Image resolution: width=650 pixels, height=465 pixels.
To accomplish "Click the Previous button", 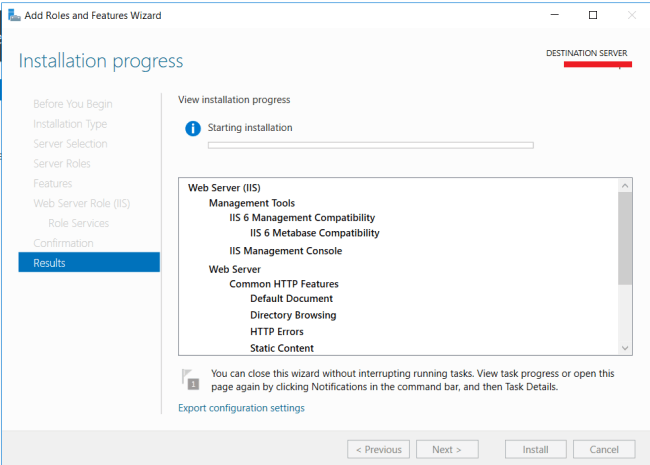I will point(378,449).
